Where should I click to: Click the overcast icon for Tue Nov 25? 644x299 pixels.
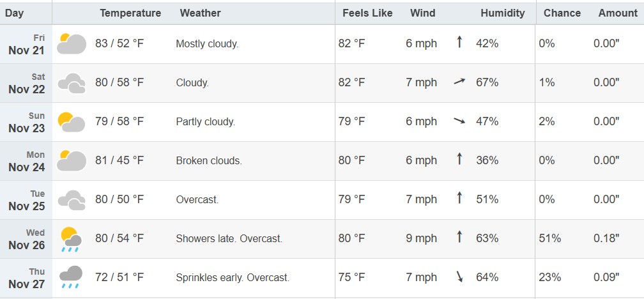(72, 200)
